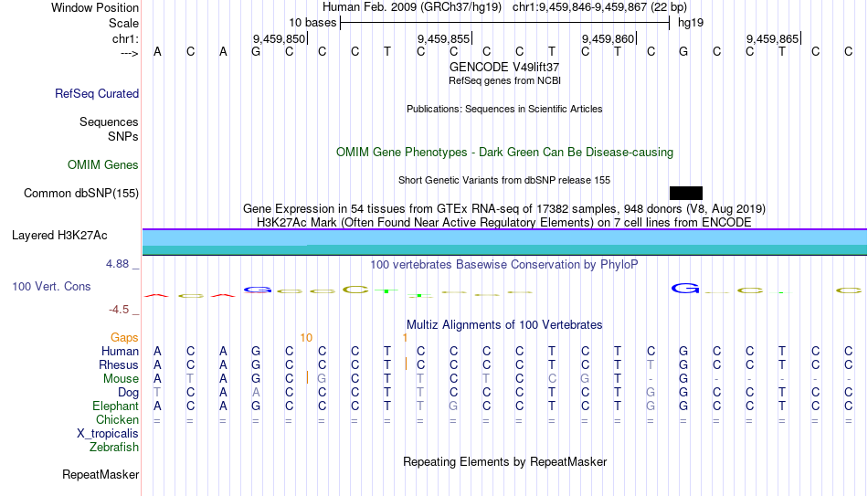The height and width of the screenshot is (496, 868).
Task: Click the Scale label in the ruler
Action: (123, 23)
